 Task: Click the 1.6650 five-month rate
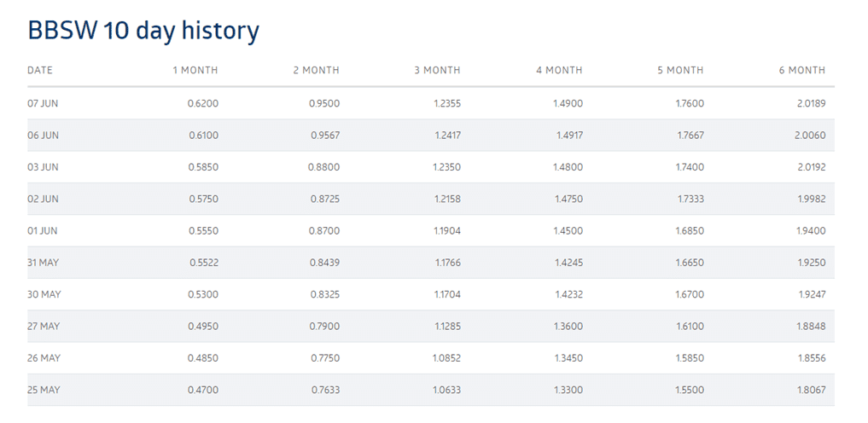(690, 263)
